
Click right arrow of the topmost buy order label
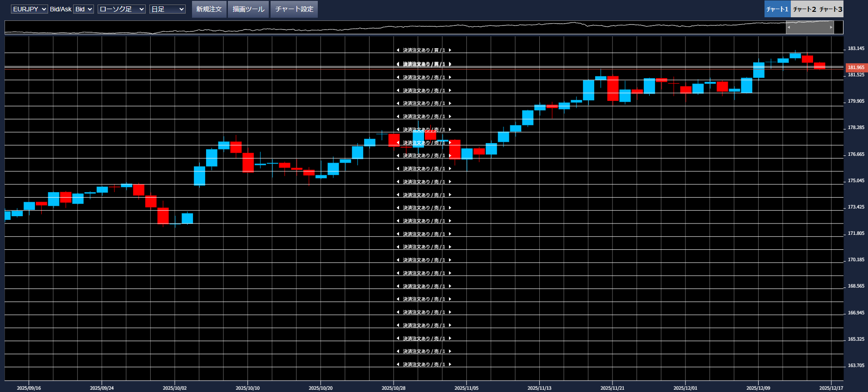(x=450, y=50)
